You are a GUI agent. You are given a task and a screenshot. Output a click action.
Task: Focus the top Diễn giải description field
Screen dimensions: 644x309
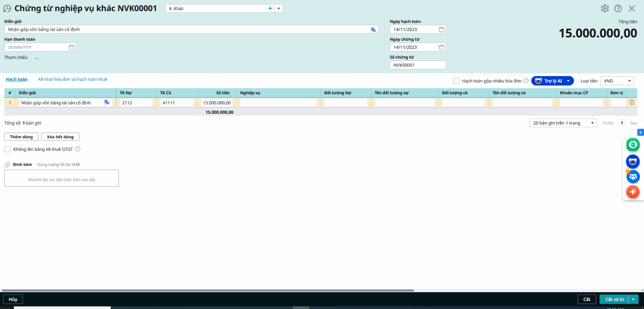pos(191,29)
